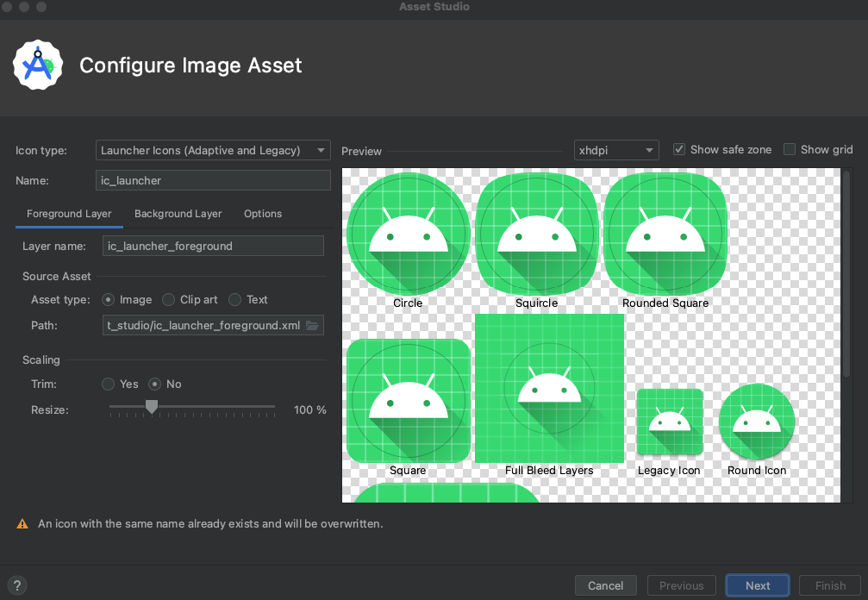Uncheck Show safe zone

click(680, 149)
